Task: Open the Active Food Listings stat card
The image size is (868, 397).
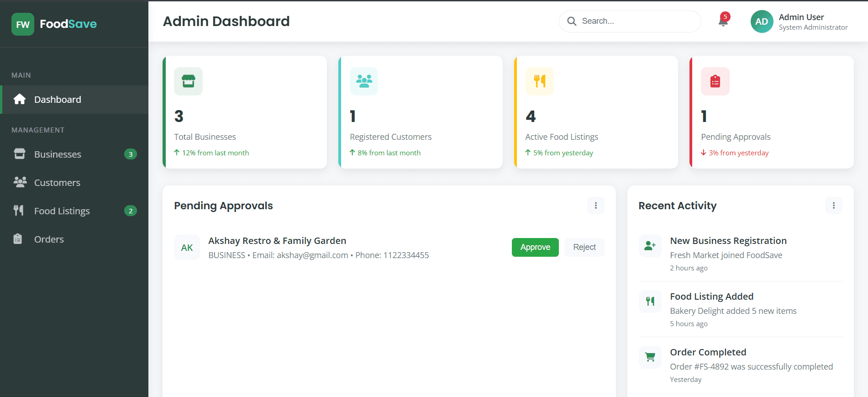Action: pyautogui.click(x=596, y=112)
